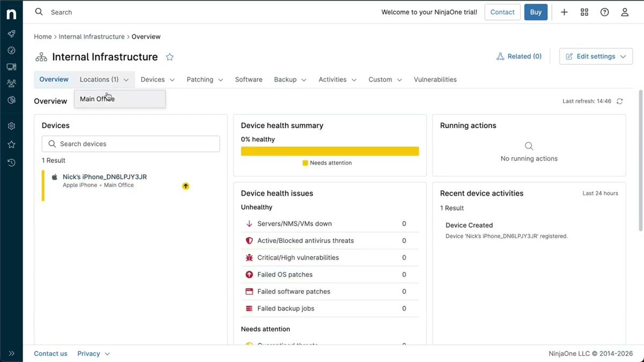Click inside the Search devices field

(130, 144)
